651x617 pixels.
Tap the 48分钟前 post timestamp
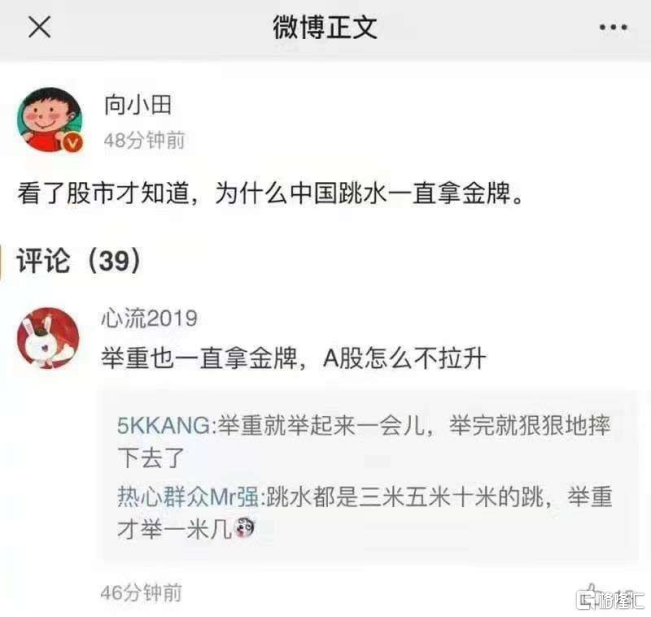click(x=144, y=140)
